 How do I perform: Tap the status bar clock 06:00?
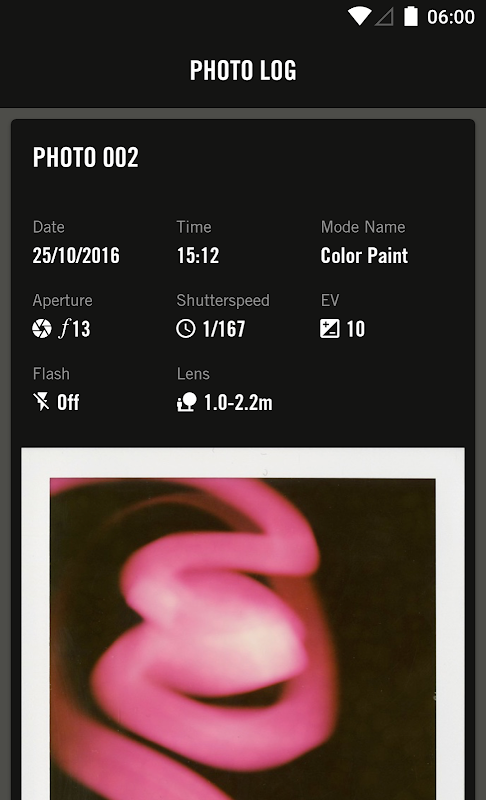click(451, 17)
